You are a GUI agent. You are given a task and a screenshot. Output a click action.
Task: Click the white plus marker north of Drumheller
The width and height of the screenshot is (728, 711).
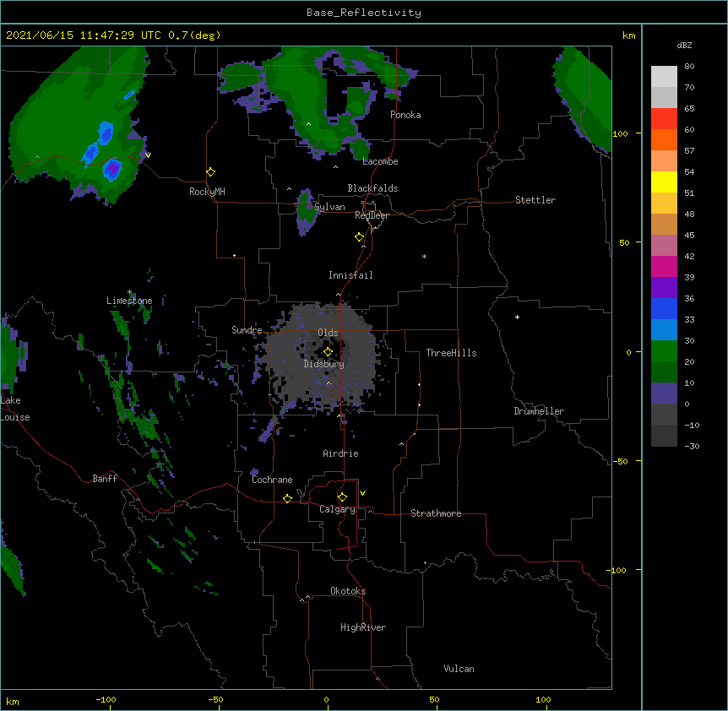pyautogui.click(x=517, y=317)
